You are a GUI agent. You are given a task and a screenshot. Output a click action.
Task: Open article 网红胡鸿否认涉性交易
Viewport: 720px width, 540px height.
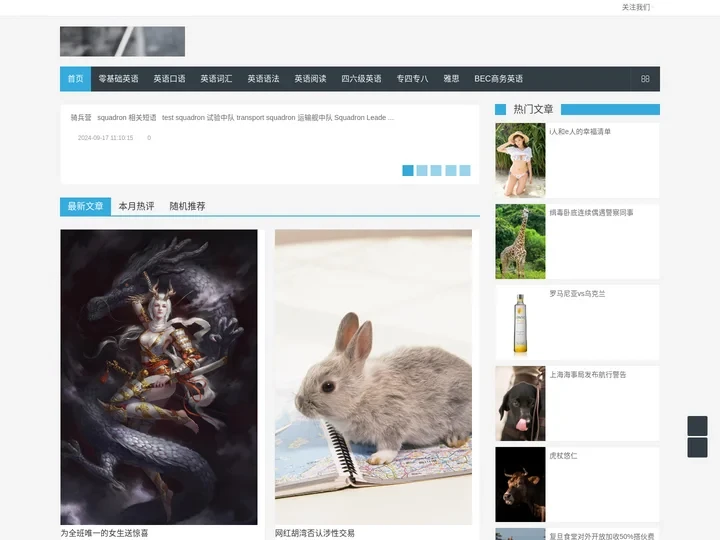click(315, 533)
